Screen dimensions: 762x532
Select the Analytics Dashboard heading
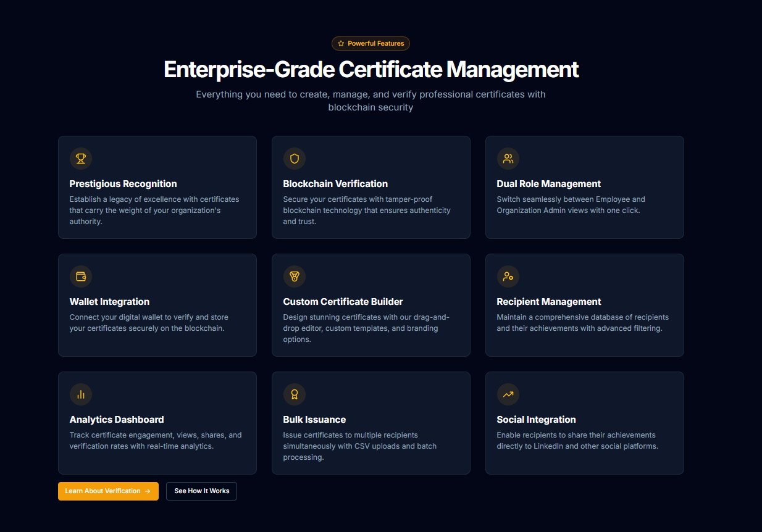coord(117,420)
